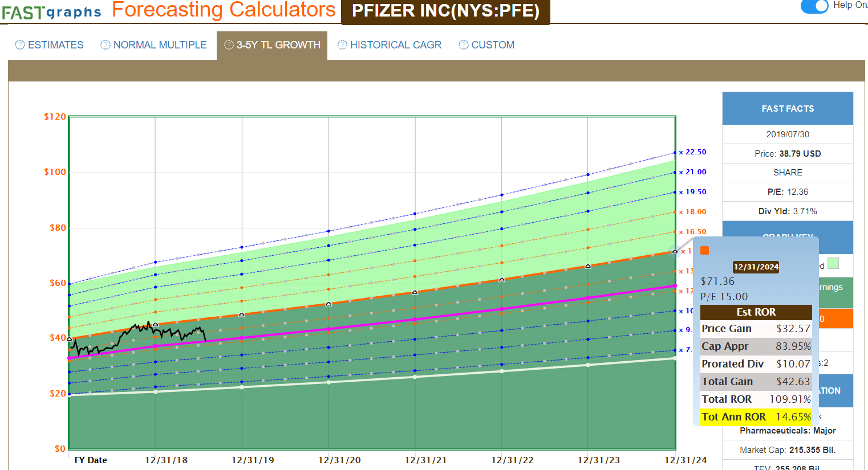Viewport: 868px width, 470px height.
Task: Click the Total Gain $42.63 row
Action: (x=756, y=381)
